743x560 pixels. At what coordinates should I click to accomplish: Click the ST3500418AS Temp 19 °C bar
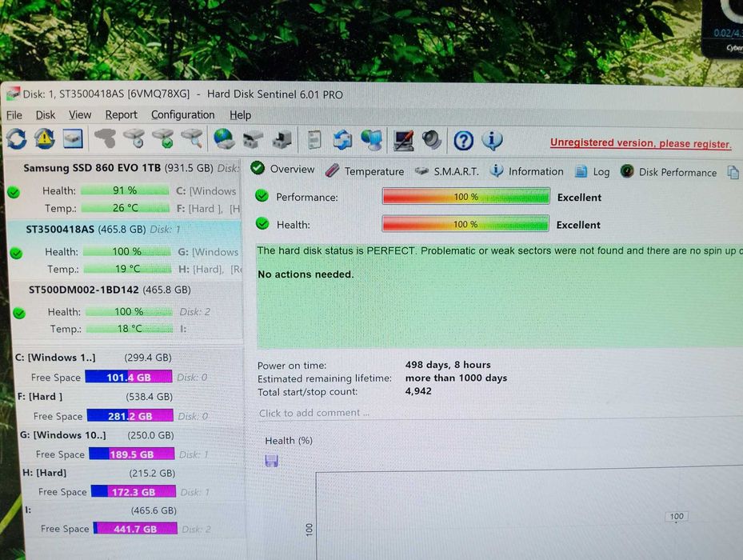[127, 269]
